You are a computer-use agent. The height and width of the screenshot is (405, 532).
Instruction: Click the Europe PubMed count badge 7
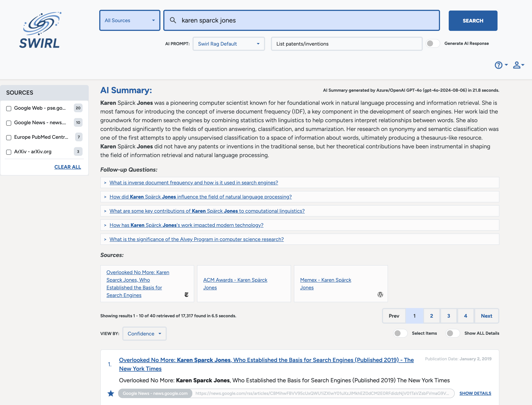pos(79,137)
